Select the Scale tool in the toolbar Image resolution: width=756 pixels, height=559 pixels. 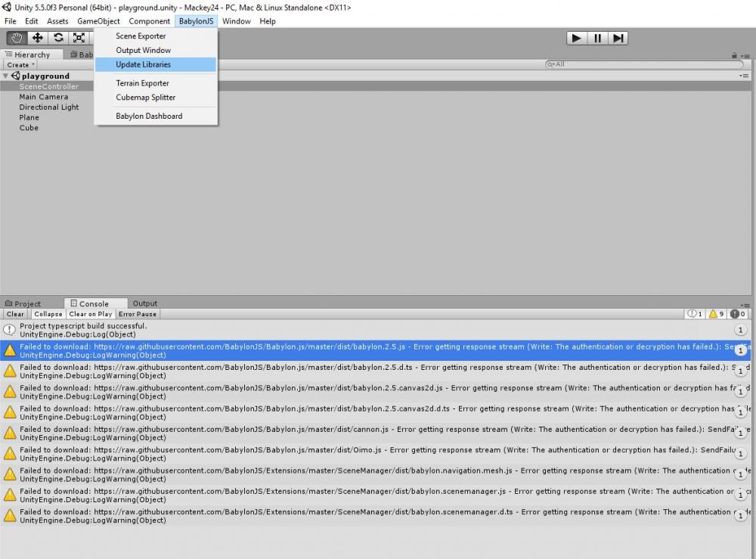point(79,38)
